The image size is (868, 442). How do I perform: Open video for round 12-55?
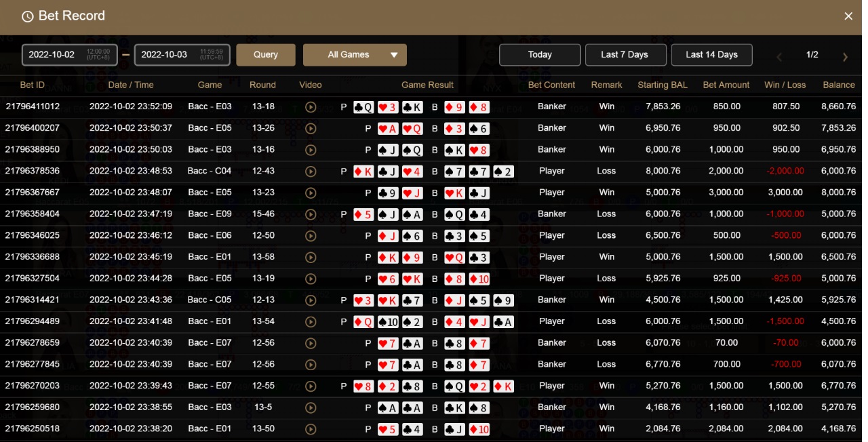[x=311, y=386]
